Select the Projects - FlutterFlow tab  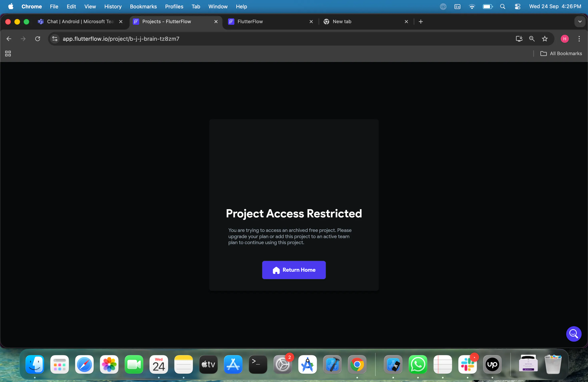click(x=176, y=21)
